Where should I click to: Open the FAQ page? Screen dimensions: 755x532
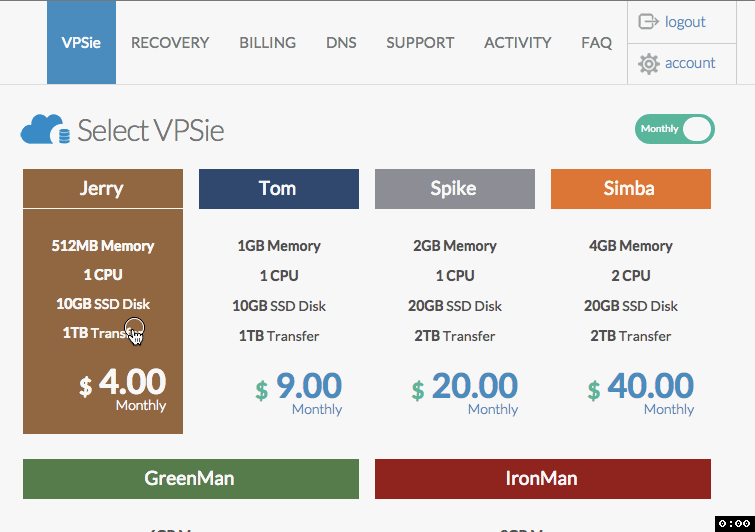click(597, 43)
